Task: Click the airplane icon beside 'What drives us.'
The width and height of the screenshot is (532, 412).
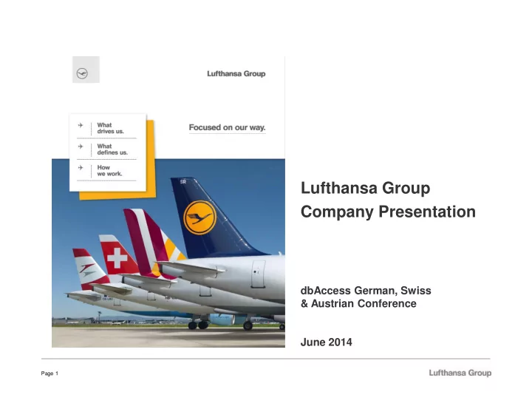Action: pos(81,125)
